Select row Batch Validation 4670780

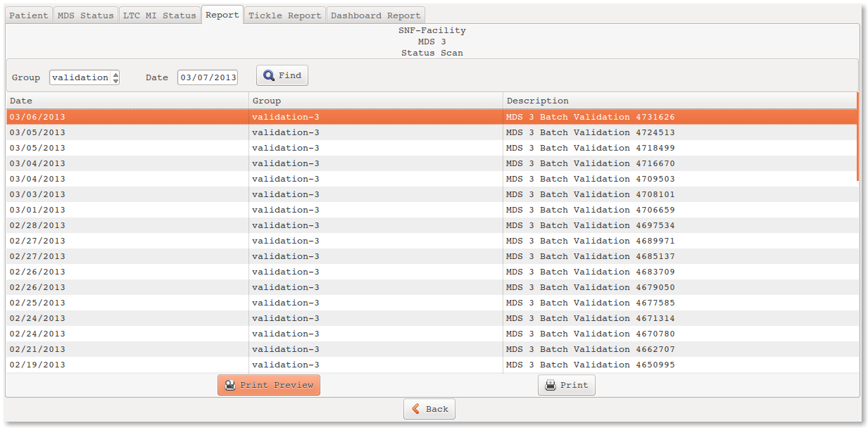tap(432, 334)
